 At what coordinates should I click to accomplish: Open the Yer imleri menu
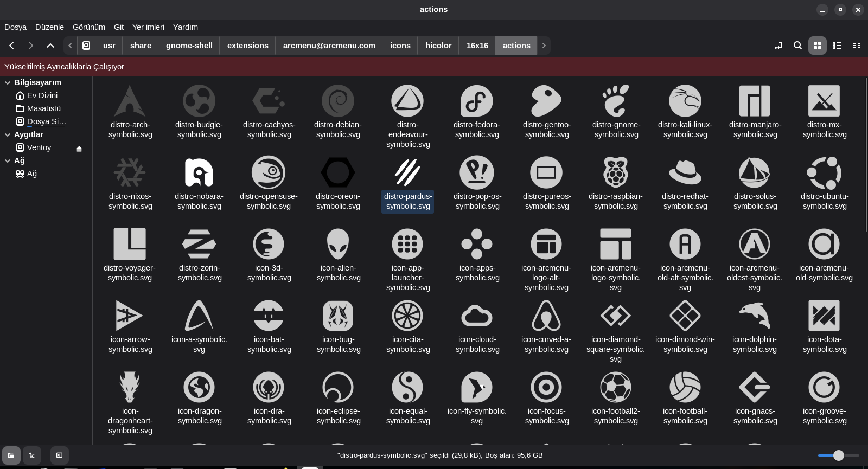(x=148, y=27)
